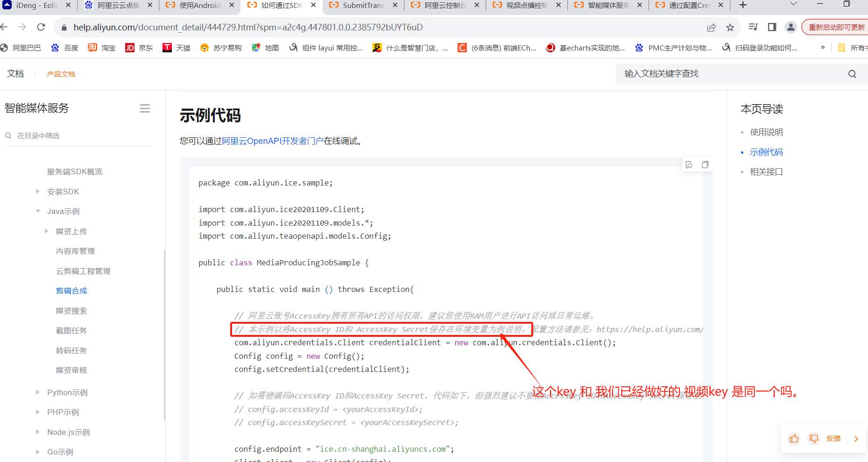Expand the Go示例 tree node
The width and height of the screenshot is (868, 462).
click(38, 452)
